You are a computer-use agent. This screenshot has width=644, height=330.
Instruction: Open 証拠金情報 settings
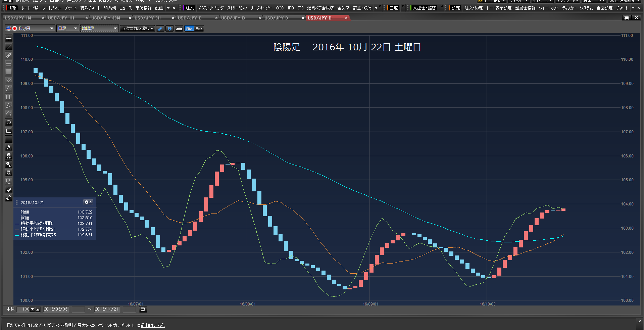pyautogui.click(x=526, y=8)
